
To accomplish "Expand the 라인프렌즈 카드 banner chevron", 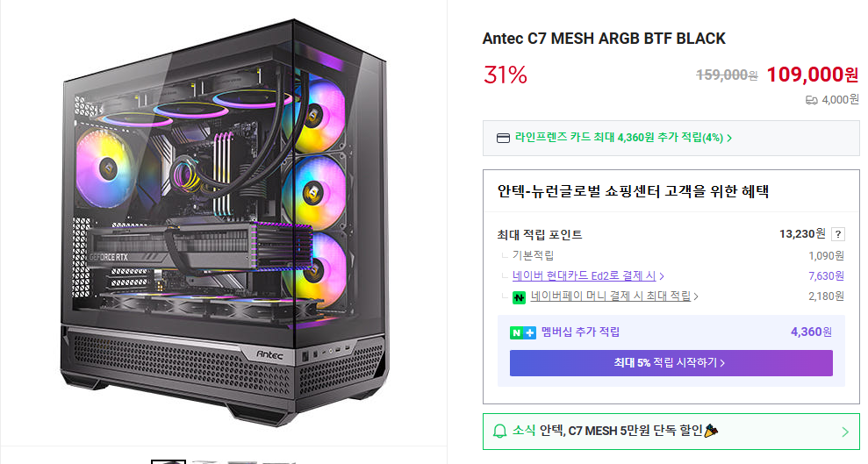I will 729,138.
